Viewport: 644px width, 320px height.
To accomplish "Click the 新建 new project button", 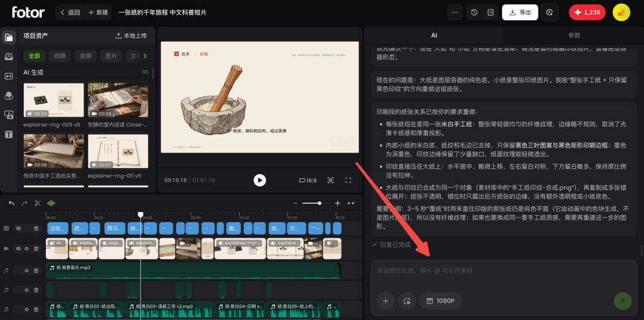I will [98, 13].
